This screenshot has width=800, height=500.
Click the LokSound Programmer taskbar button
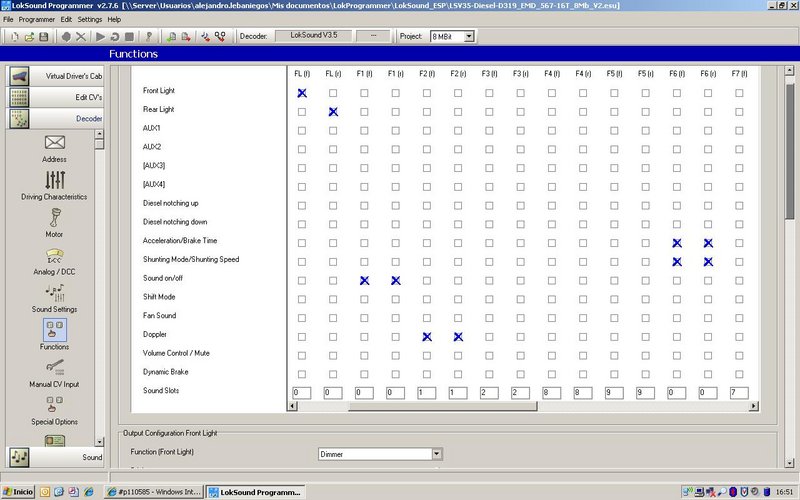point(256,492)
